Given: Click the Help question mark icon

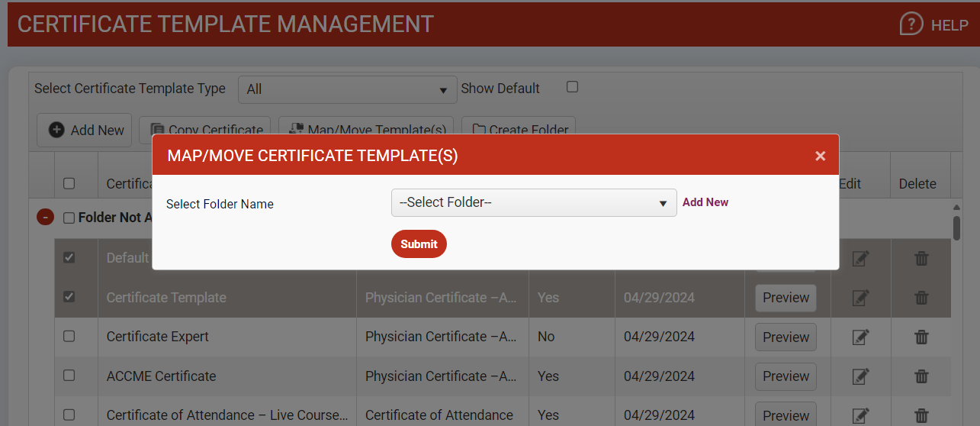Looking at the screenshot, I should 911,24.
